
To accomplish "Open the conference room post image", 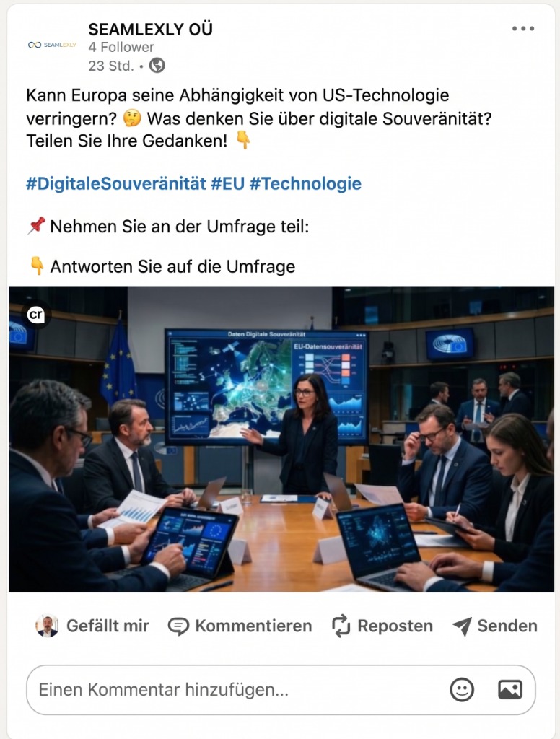I will click(281, 439).
